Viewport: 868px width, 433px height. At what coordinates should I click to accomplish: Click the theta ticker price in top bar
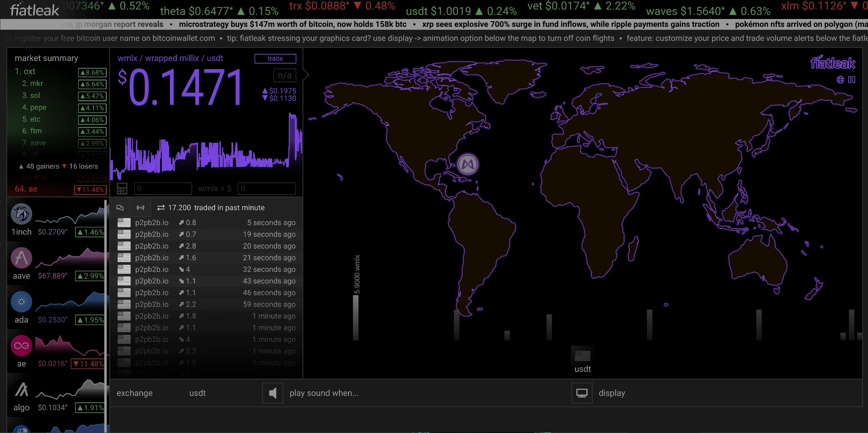point(219,11)
